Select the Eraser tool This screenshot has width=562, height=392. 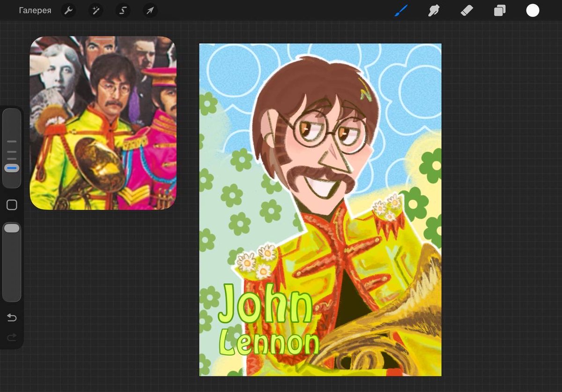click(467, 10)
